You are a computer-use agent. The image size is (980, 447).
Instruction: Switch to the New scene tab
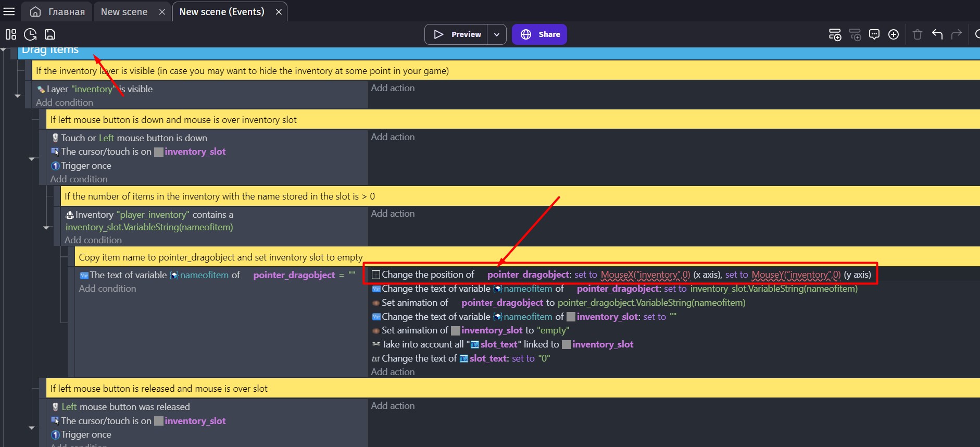coord(124,11)
